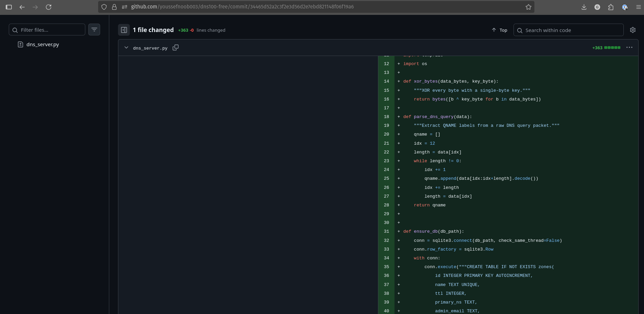Open the dns_server.py more options menu

pos(629,48)
